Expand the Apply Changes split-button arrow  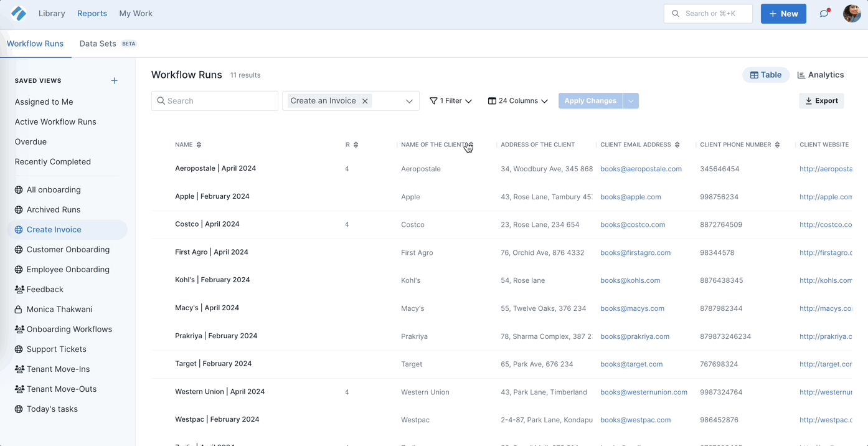631,101
